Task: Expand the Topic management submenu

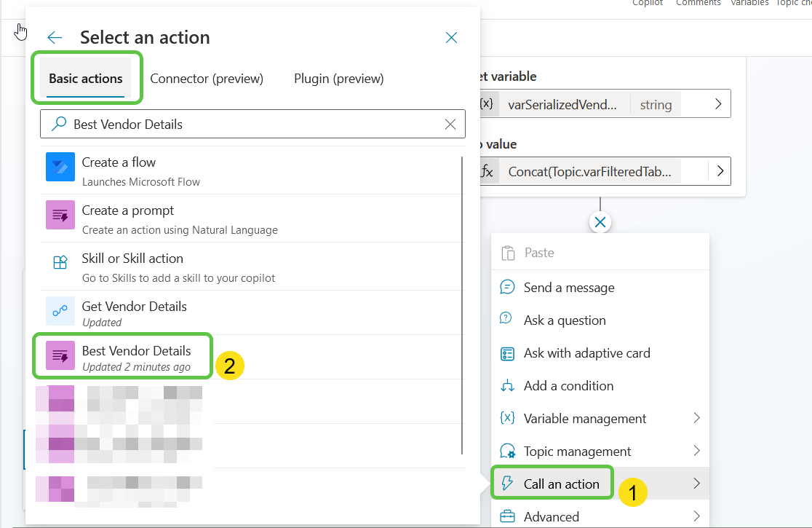Action: 696,451
